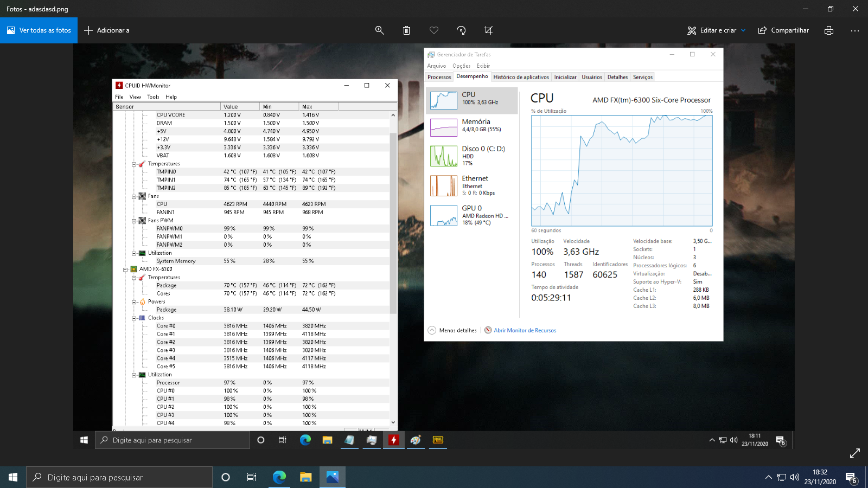Open the Editar e criar dropdown
The image size is (868, 488).
pyautogui.click(x=717, y=30)
